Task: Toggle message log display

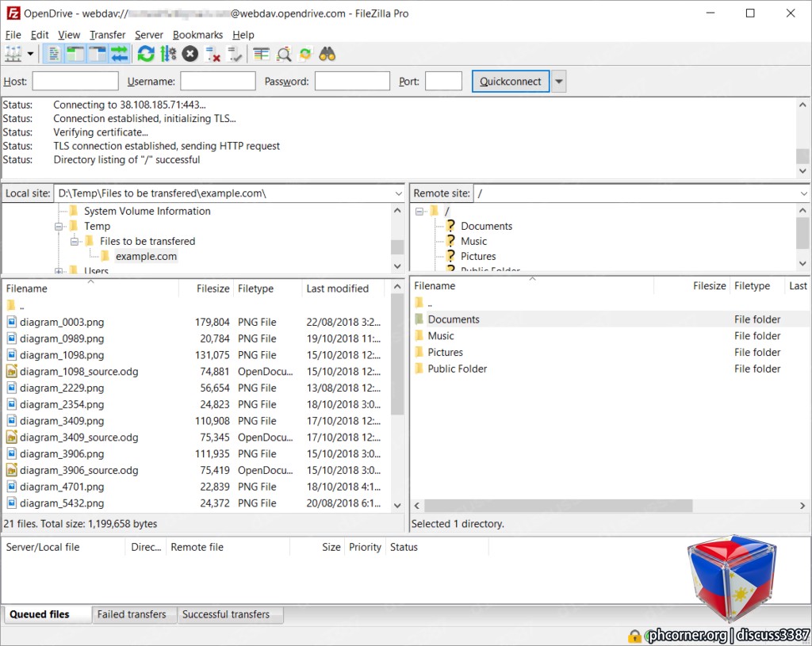Action: click(53, 54)
